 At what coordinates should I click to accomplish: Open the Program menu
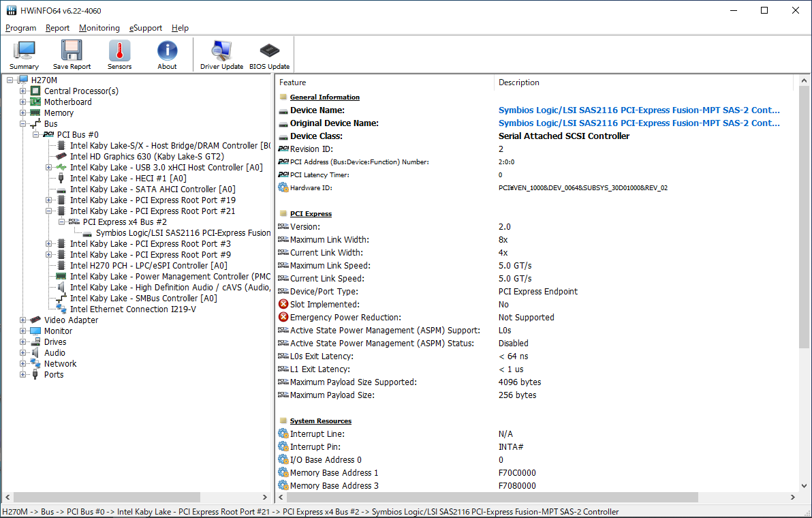point(20,28)
